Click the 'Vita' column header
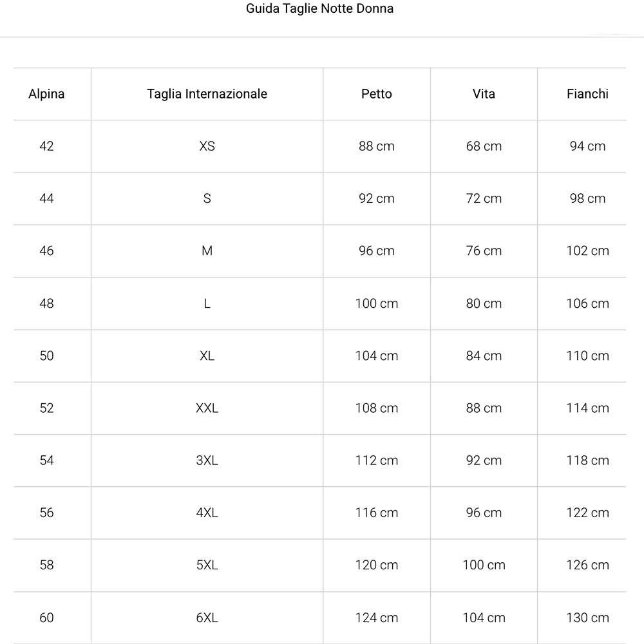This screenshot has height=644, width=644. coord(484,94)
